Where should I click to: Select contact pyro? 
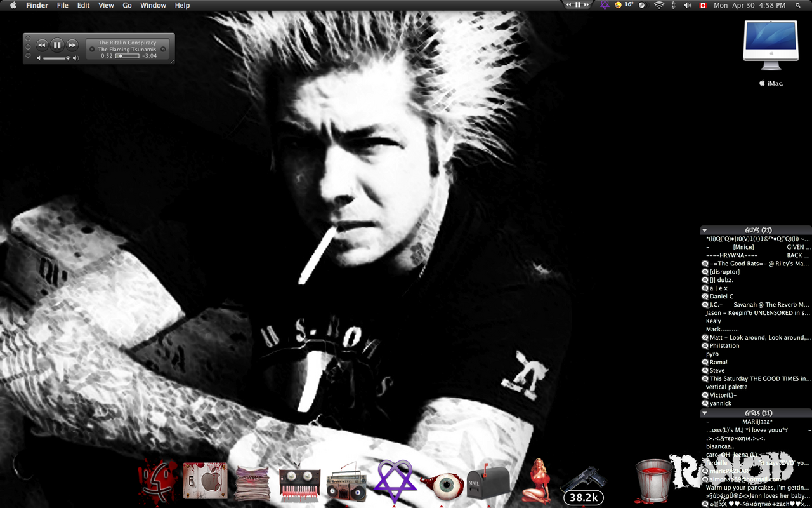[756, 354]
